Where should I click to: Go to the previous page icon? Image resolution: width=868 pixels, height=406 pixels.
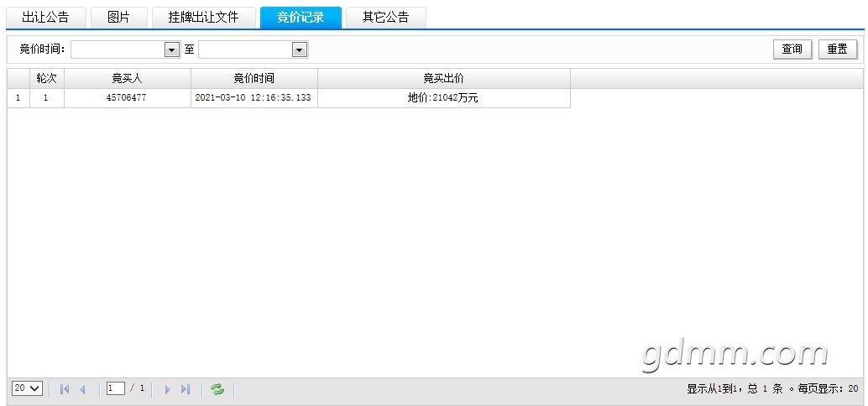[x=82, y=389]
